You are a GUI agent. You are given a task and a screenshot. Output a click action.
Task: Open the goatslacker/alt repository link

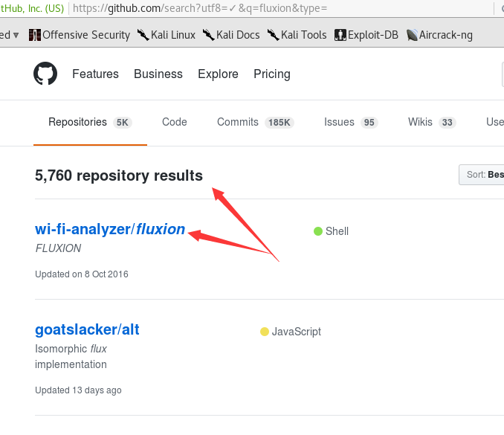(x=87, y=329)
